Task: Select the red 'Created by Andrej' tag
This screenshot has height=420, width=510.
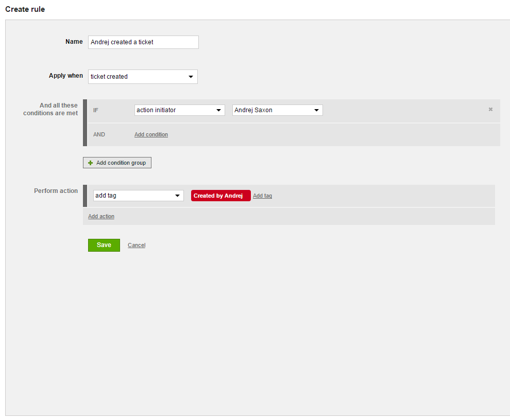Action: point(220,196)
